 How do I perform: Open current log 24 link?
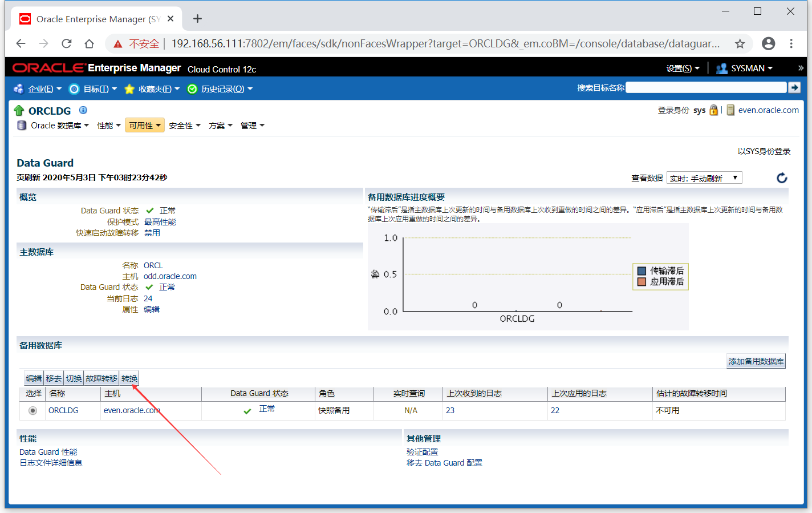[x=148, y=298]
